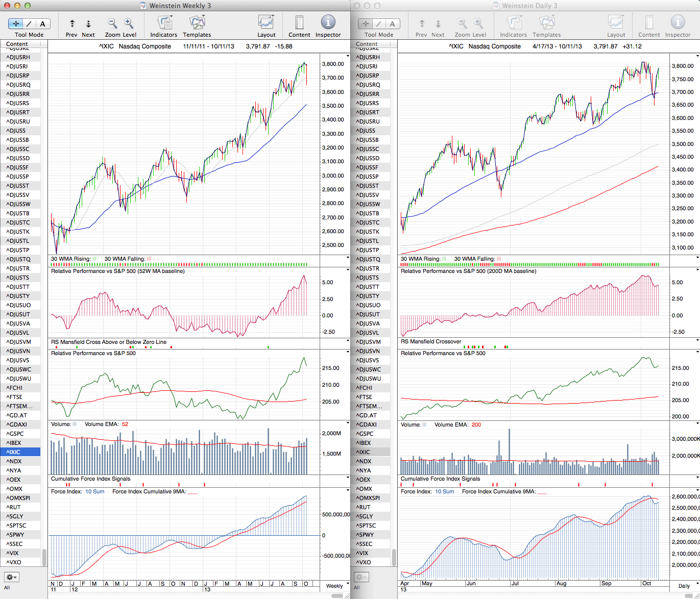Screen dimensions: 700x599
Task: Click Weinstein Daily 3 window title
Action: [529, 6]
